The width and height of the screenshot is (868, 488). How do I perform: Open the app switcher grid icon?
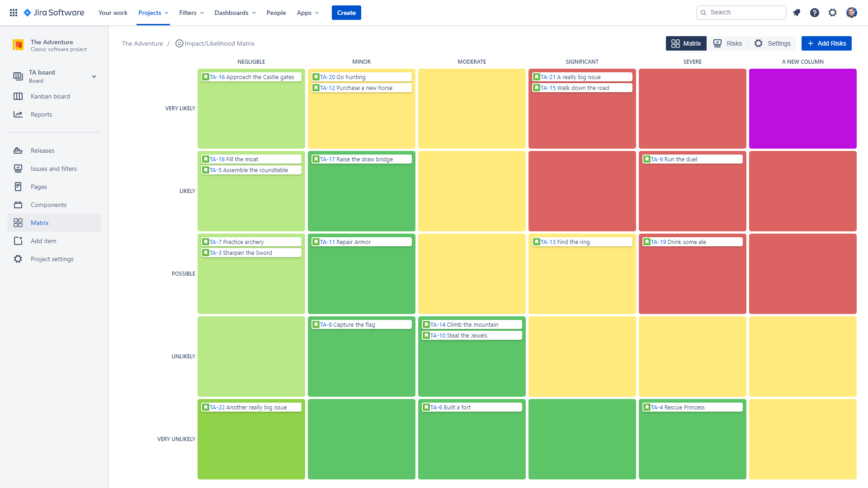point(14,13)
